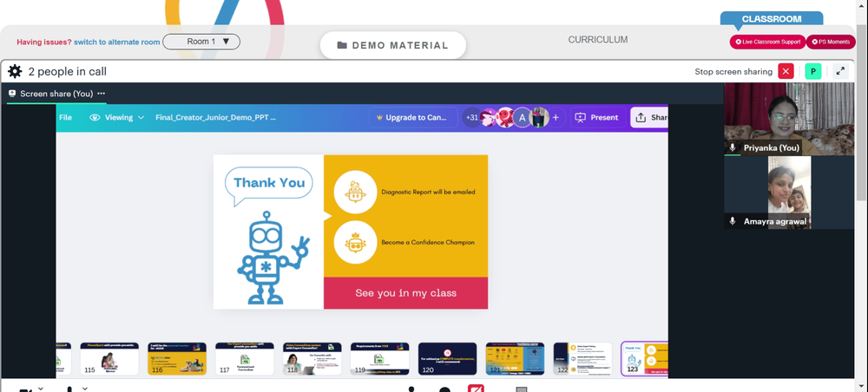The image size is (868, 392).
Task: Open the Room 1 dropdown
Action: click(x=201, y=42)
